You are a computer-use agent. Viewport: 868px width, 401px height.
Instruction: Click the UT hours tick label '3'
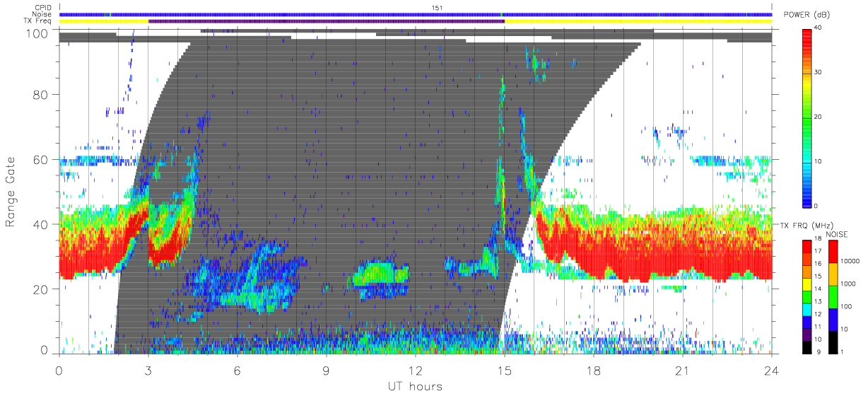coord(148,370)
